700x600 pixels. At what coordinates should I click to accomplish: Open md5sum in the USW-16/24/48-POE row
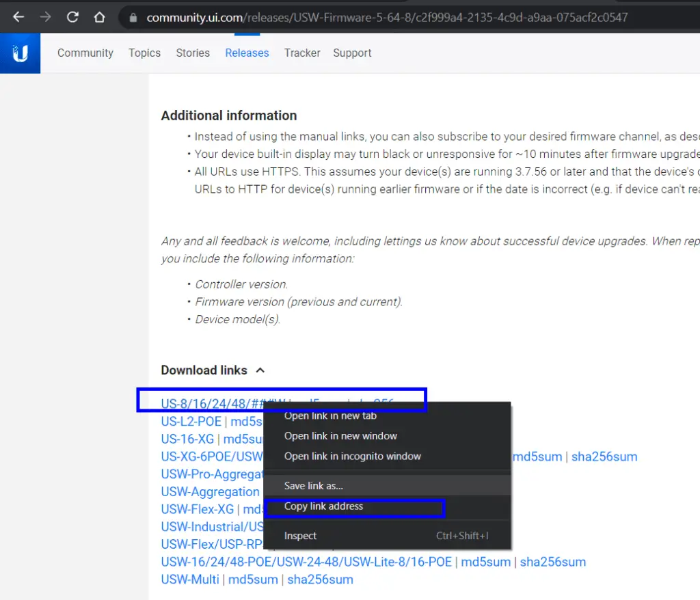tap(486, 562)
